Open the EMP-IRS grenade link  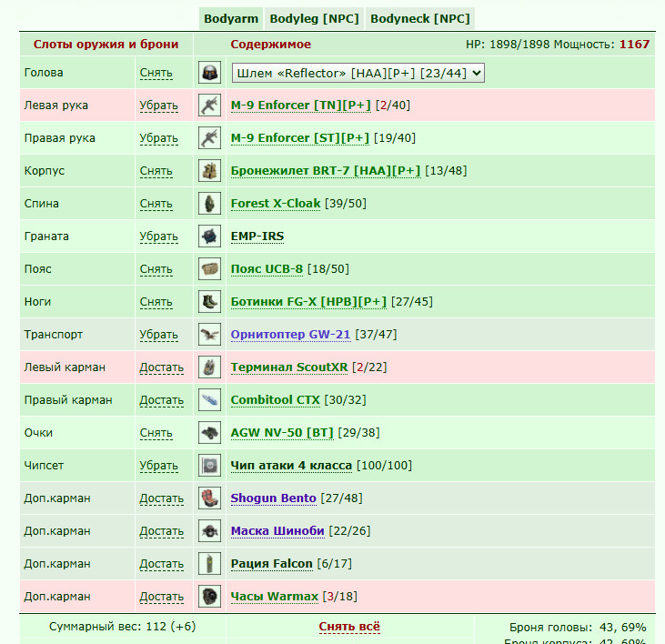pos(257,236)
